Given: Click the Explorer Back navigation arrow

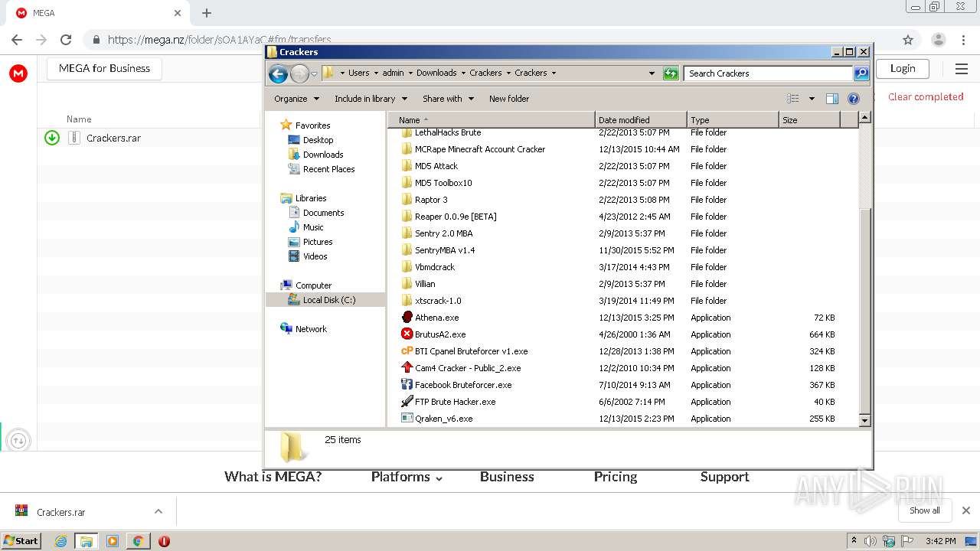Looking at the screenshot, I should point(278,73).
